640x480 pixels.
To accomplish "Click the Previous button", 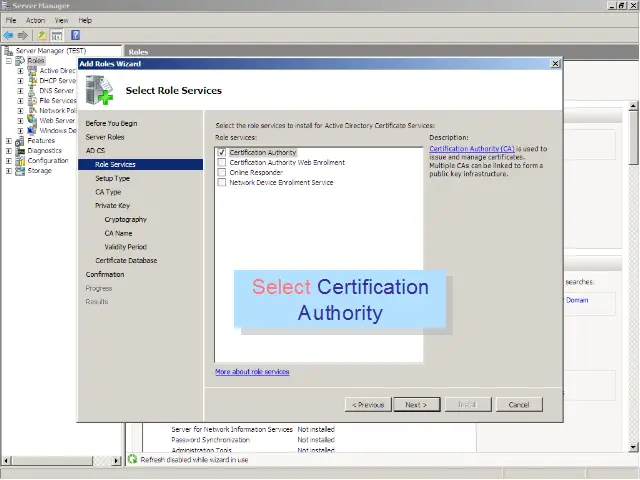I will 368,404.
